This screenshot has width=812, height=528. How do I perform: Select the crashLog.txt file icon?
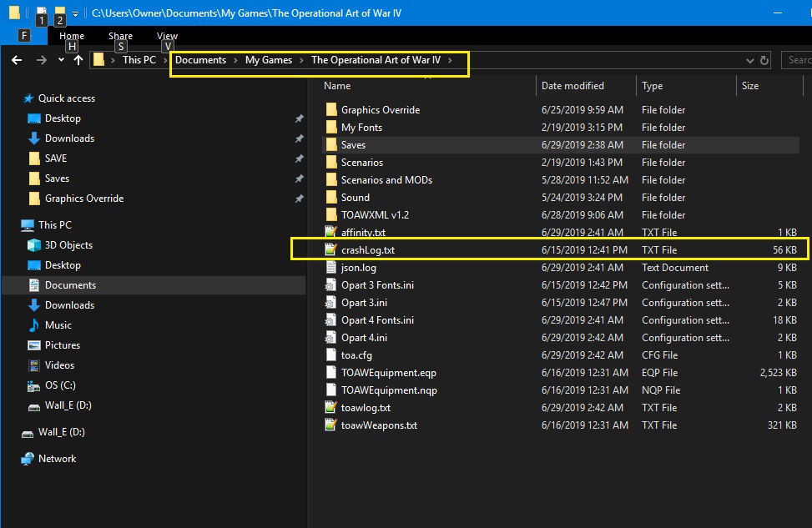(331, 249)
